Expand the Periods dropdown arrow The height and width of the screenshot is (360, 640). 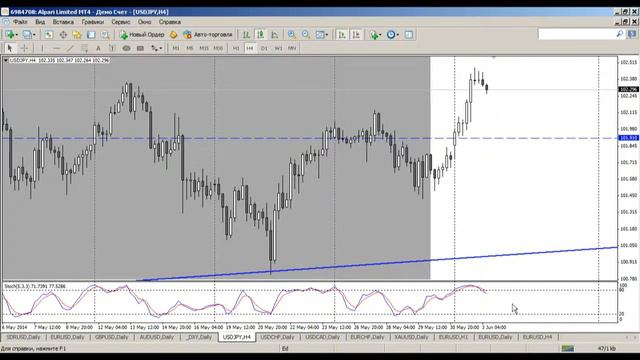pyautogui.click(x=398, y=35)
